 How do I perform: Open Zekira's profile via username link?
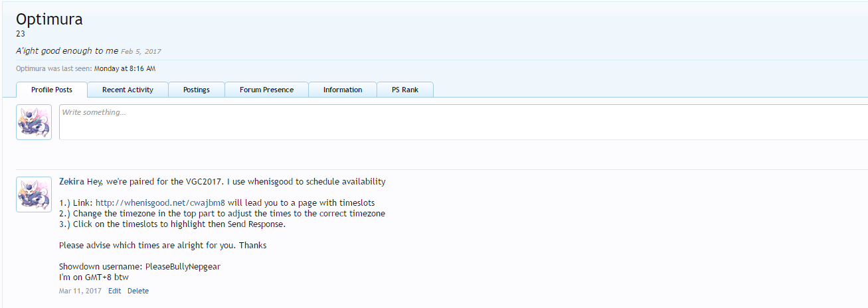[x=72, y=182]
